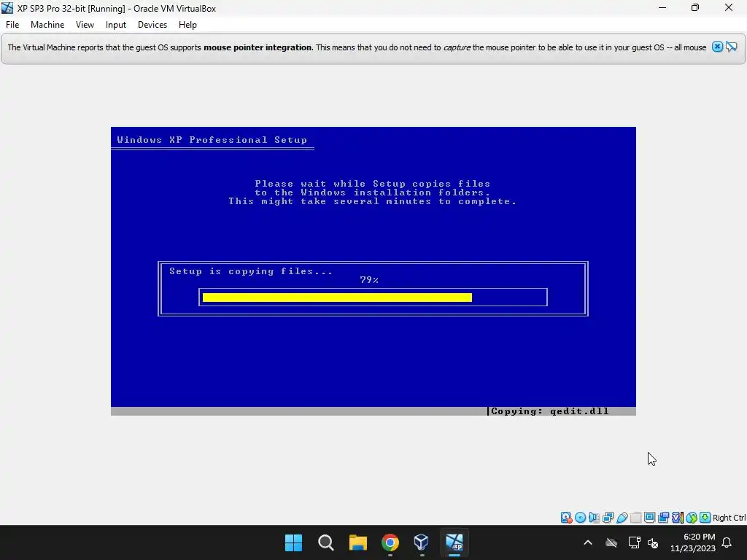The width and height of the screenshot is (747, 560).
Task: Open the Windows Start menu
Action: (293, 542)
